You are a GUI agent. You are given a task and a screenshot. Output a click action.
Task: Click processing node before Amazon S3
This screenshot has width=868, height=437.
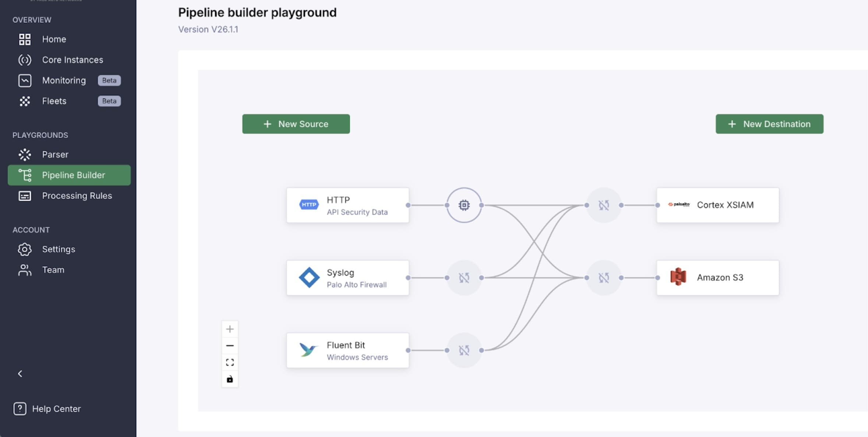(x=603, y=278)
